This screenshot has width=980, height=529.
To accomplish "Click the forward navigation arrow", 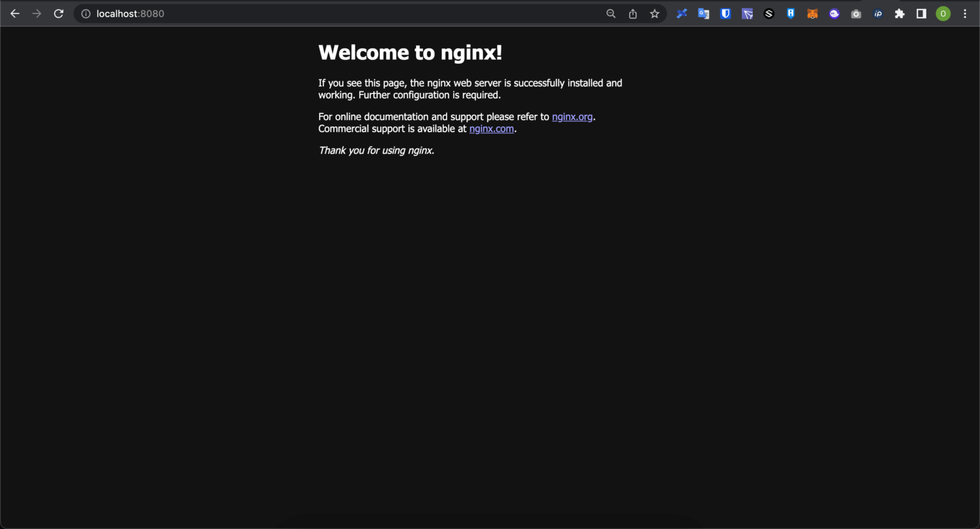I will (36, 13).
